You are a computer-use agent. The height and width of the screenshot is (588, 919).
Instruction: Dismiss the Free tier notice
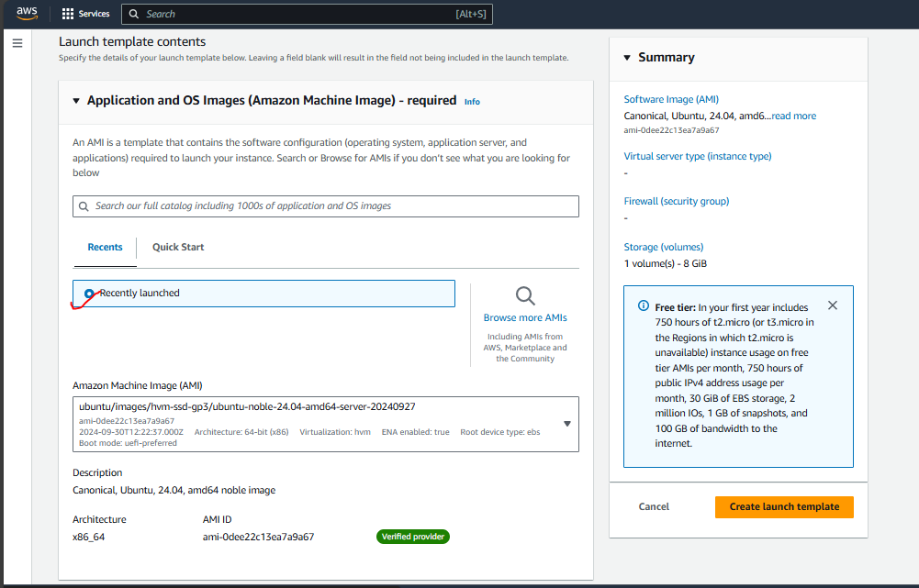pyautogui.click(x=833, y=305)
